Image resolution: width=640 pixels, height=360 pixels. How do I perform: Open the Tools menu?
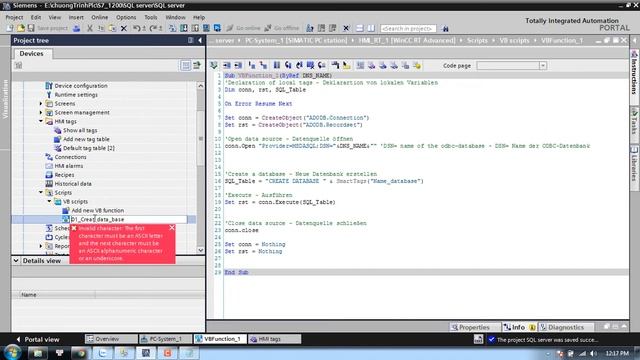(x=151, y=17)
